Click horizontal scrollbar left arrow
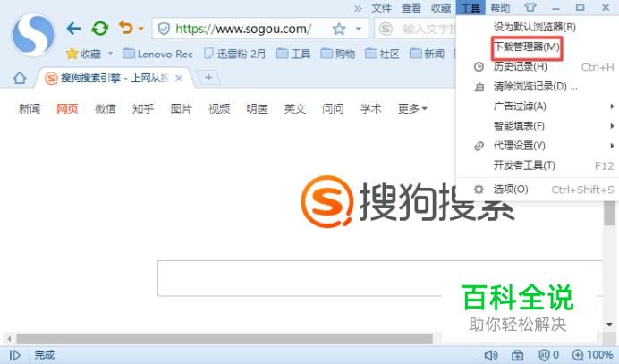Screen dimensions: 619x364 [9, 339]
